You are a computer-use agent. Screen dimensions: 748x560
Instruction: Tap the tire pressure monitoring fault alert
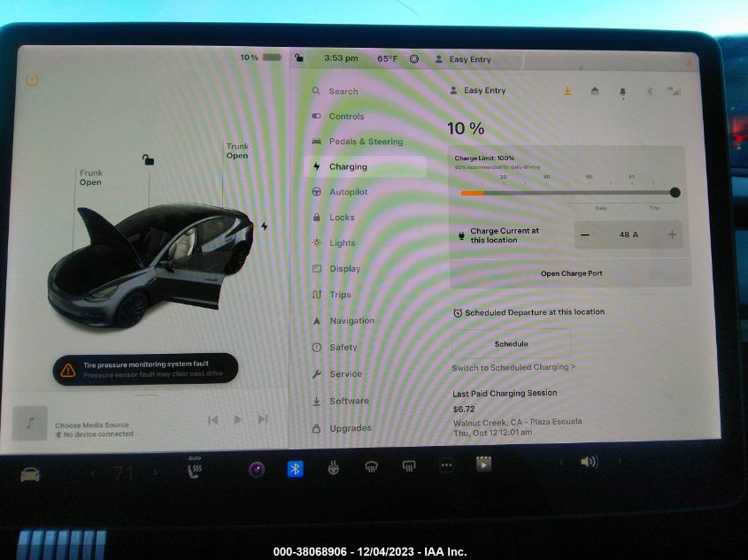point(145,370)
